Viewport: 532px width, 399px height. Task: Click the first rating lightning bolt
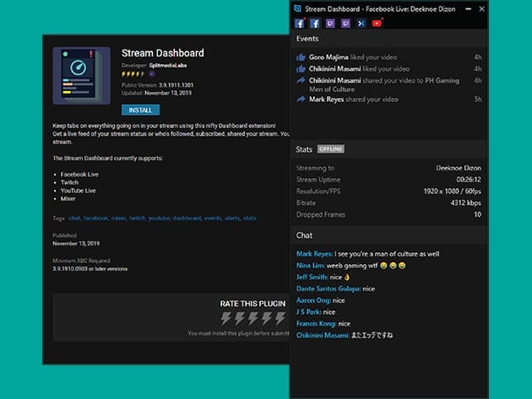pyautogui.click(x=225, y=318)
